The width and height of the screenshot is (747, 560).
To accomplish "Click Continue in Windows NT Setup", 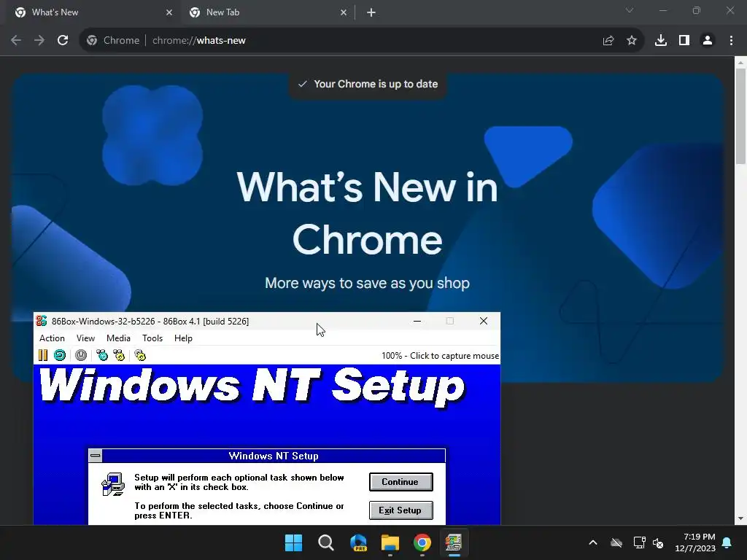I will tap(400, 482).
